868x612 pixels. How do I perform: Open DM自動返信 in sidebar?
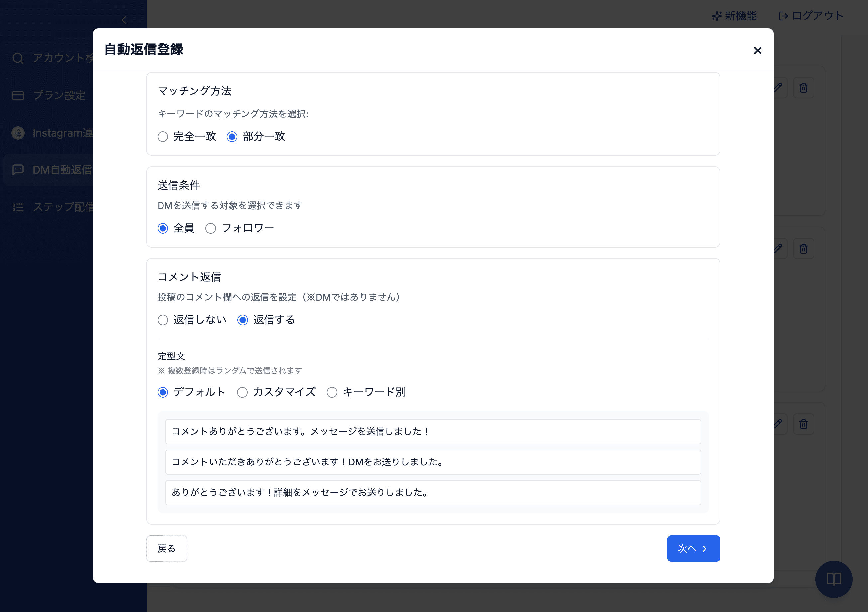point(49,170)
